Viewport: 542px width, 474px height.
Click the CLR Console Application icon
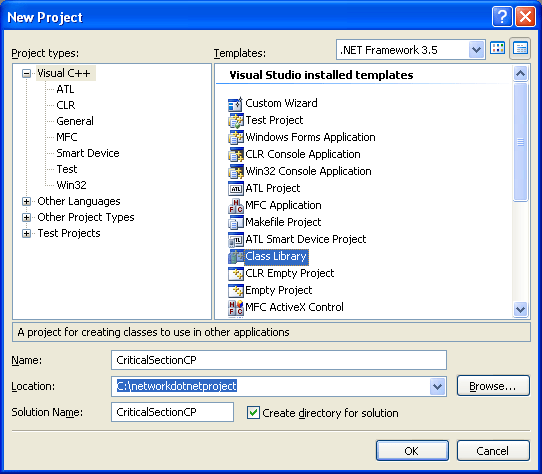click(x=236, y=155)
